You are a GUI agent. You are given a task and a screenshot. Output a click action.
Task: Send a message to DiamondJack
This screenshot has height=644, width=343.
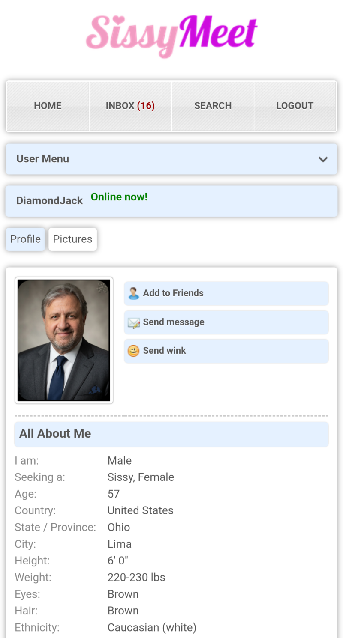click(226, 322)
